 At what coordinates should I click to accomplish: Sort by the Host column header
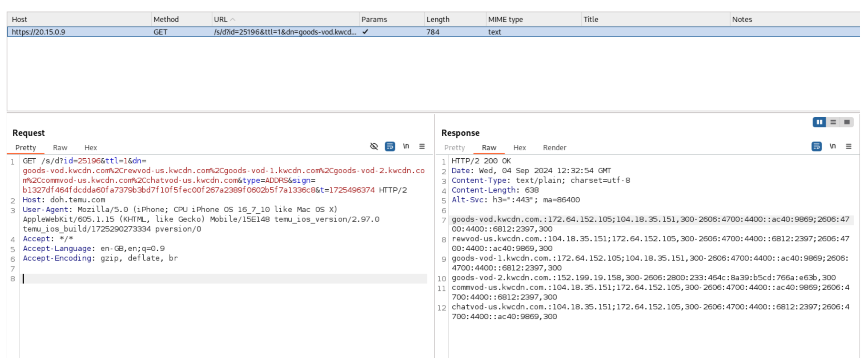pos(20,20)
